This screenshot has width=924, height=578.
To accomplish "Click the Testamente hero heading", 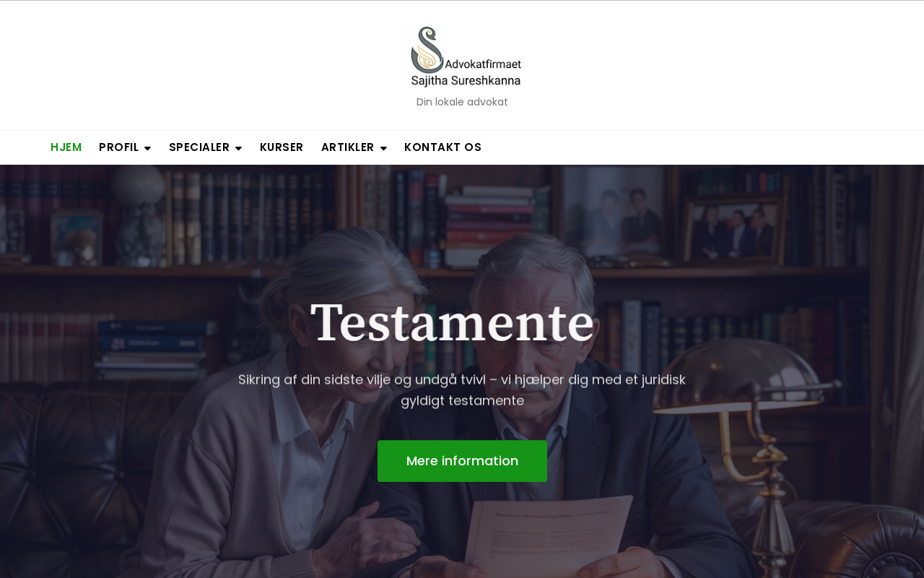I will pos(453,322).
